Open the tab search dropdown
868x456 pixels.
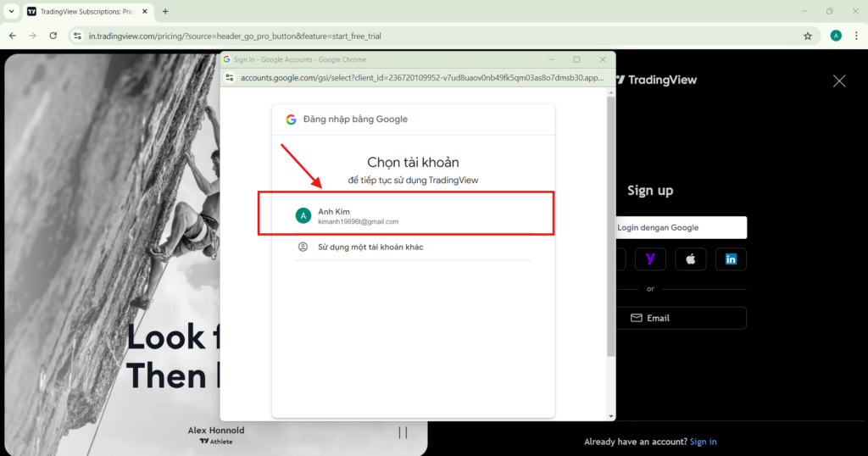[x=11, y=11]
